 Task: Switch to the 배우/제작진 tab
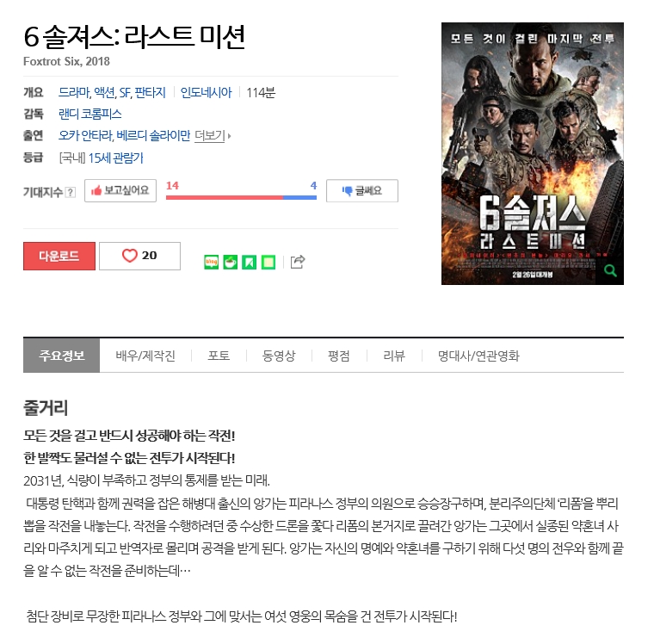pyautogui.click(x=145, y=356)
